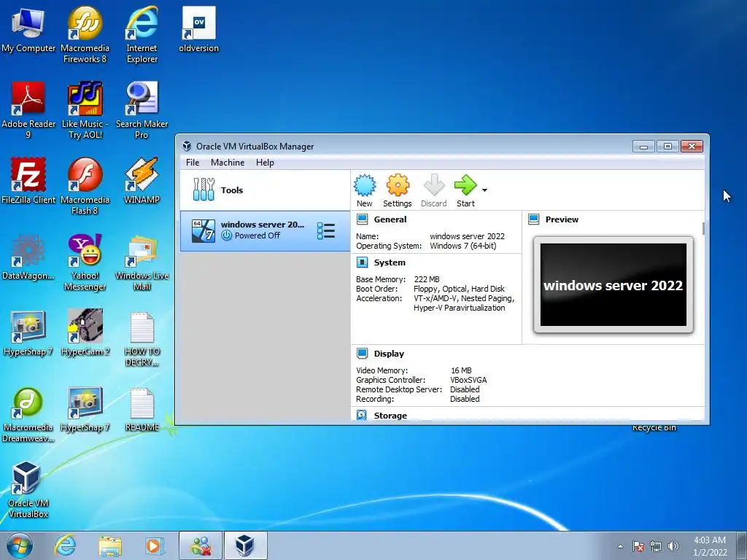The image size is (747, 560).
Task: Select Adobe Reader 9 desktop icon
Action: (x=28, y=112)
